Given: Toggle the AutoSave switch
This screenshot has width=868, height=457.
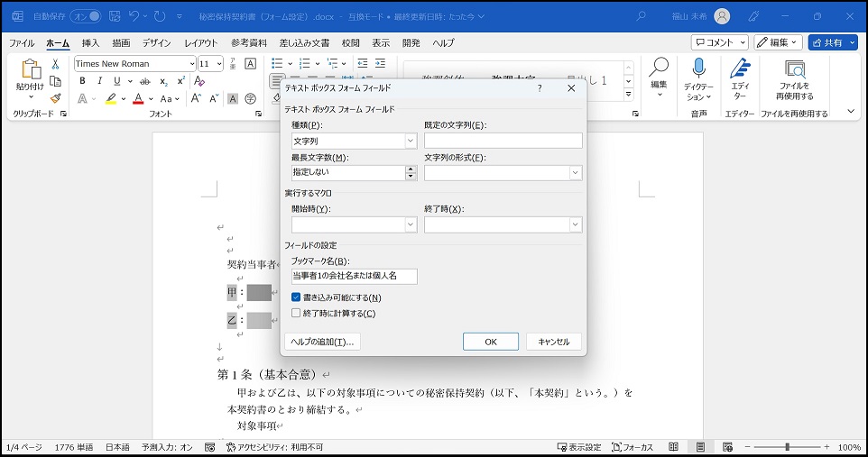Looking at the screenshot, I should 86,16.
